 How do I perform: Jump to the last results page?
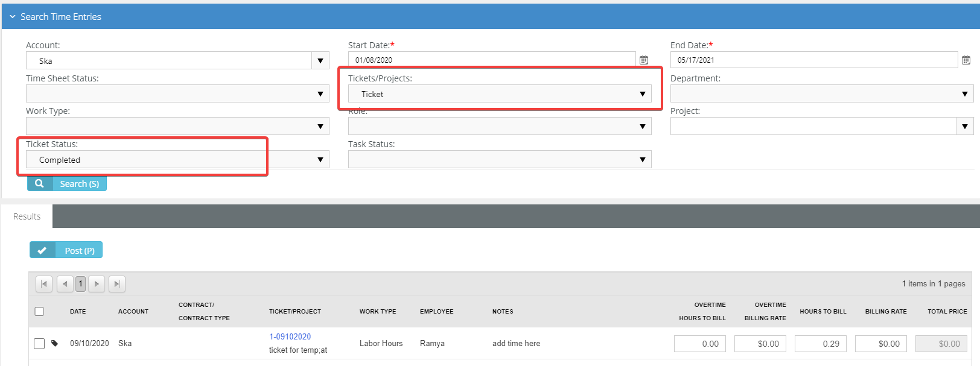tap(117, 284)
